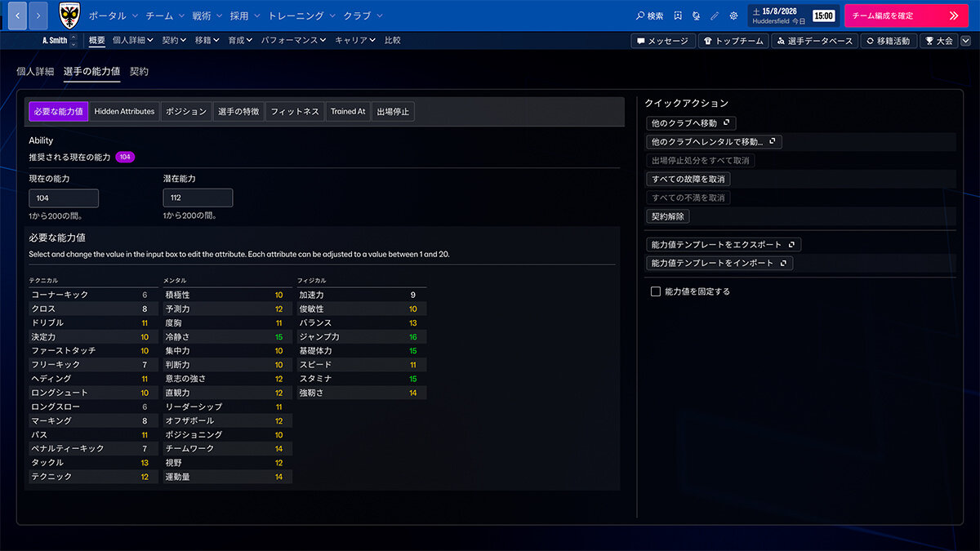Open settings gear in the top bar
Viewport: 980px width, 551px height.
point(733,16)
